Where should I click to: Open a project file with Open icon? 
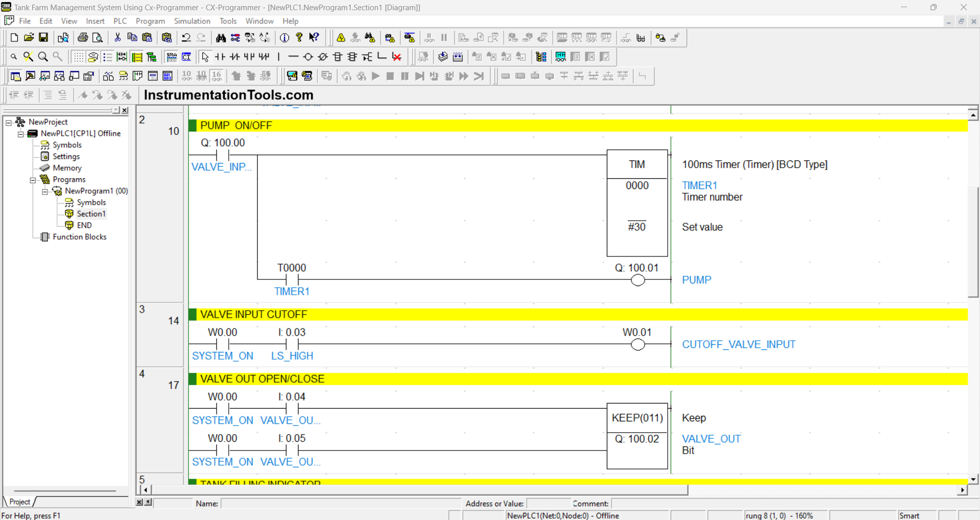[29, 38]
